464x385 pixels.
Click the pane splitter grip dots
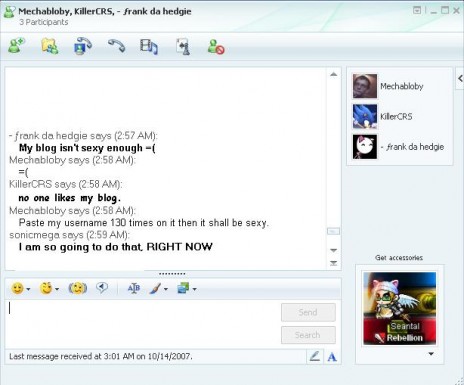[172, 274]
